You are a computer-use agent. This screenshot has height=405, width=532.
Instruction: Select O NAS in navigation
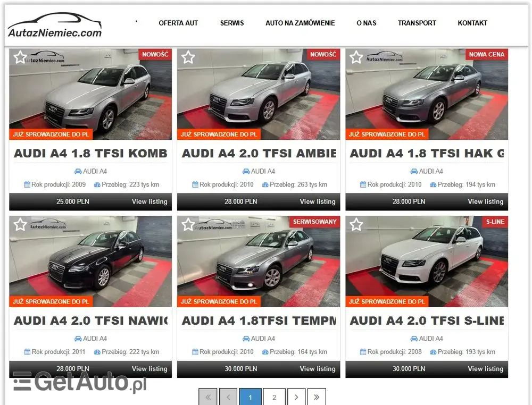(366, 23)
